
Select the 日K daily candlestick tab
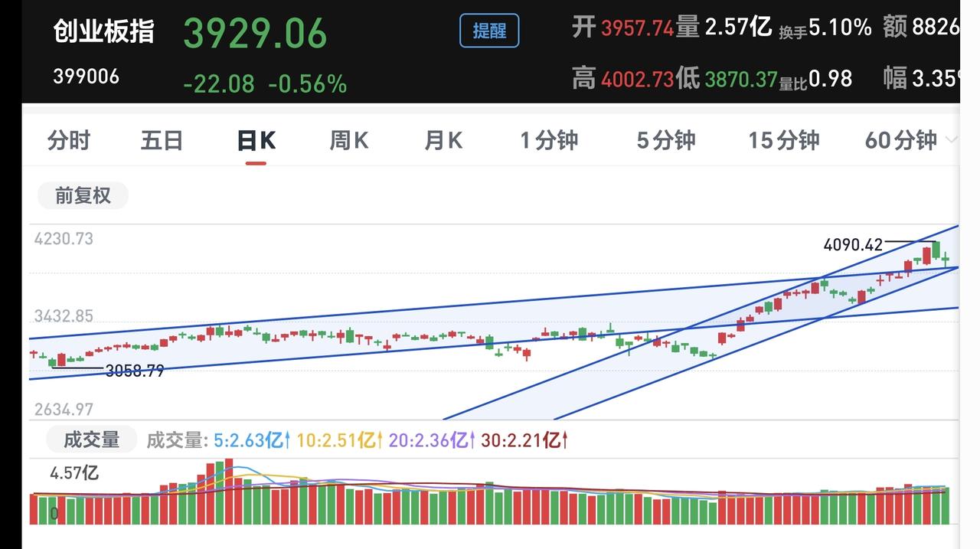(256, 140)
